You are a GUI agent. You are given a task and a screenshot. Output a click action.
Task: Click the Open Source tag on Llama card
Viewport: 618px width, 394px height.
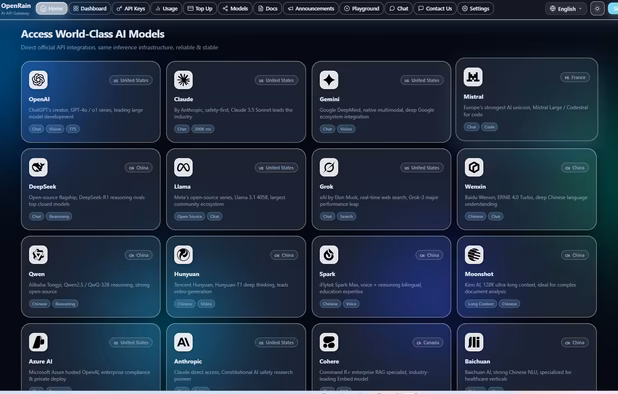point(190,216)
